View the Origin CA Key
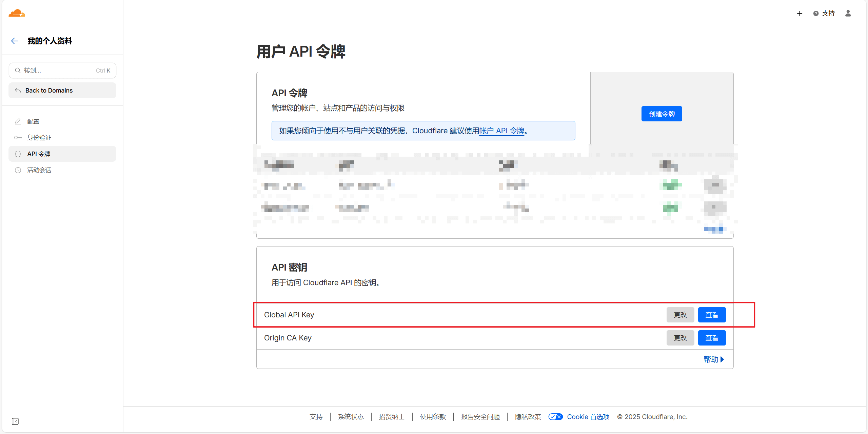 click(x=712, y=338)
